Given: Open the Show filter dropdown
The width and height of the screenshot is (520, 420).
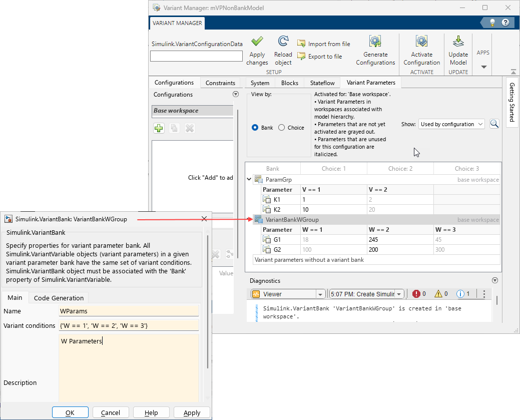Looking at the screenshot, I should pyautogui.click(x=451, y=124).
